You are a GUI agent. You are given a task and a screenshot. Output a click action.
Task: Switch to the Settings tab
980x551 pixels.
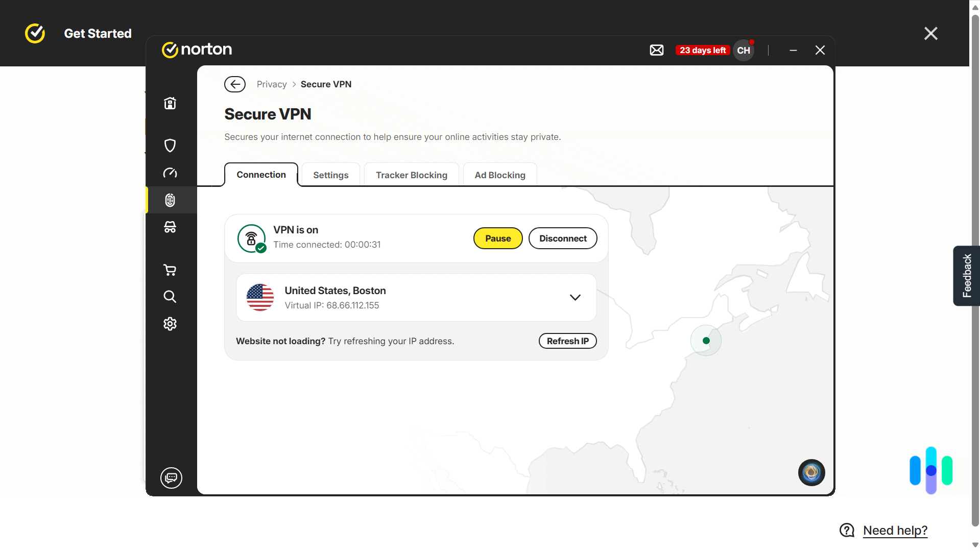pyautogui.click(x=330, y=175)
